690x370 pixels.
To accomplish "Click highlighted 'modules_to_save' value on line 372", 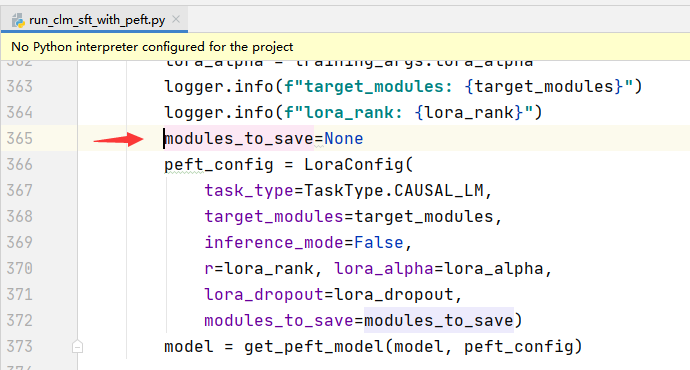I will coord(439,321).
